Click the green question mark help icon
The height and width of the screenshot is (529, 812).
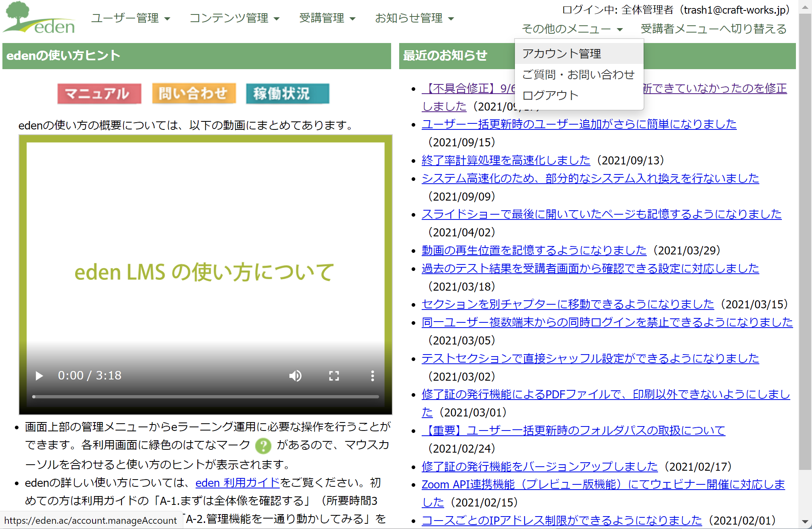pos(263,445)
